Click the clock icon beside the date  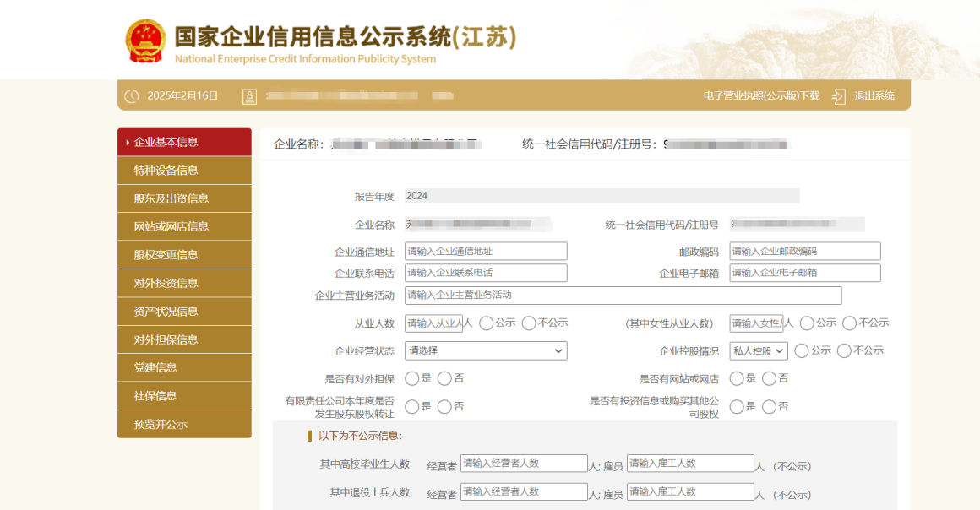(x=131, y=96)
